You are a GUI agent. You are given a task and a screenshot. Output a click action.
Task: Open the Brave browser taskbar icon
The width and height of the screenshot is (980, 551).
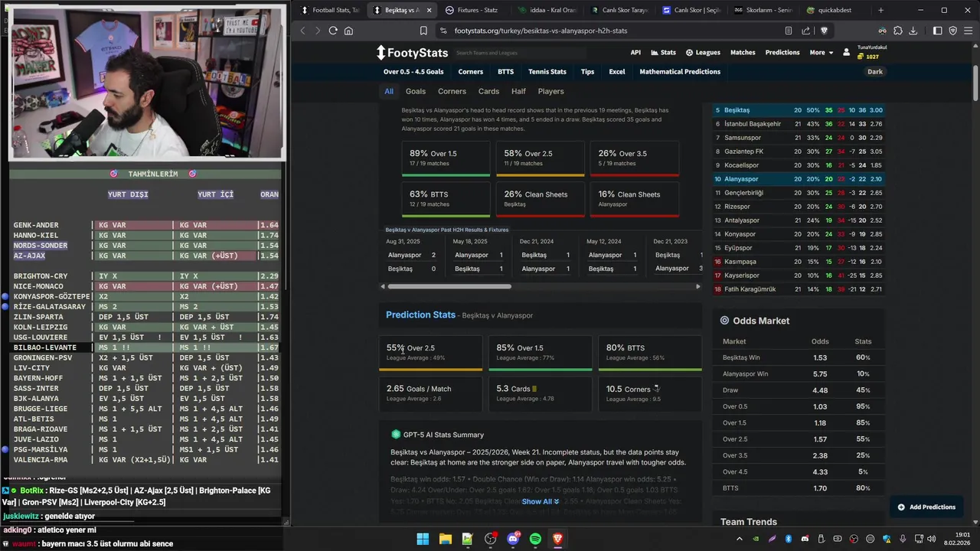click(558, 539)
